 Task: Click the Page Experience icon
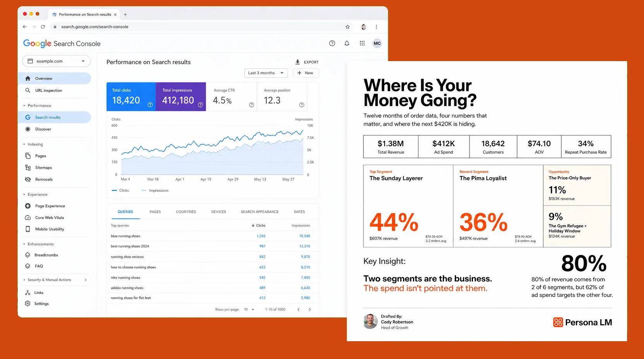28,206
